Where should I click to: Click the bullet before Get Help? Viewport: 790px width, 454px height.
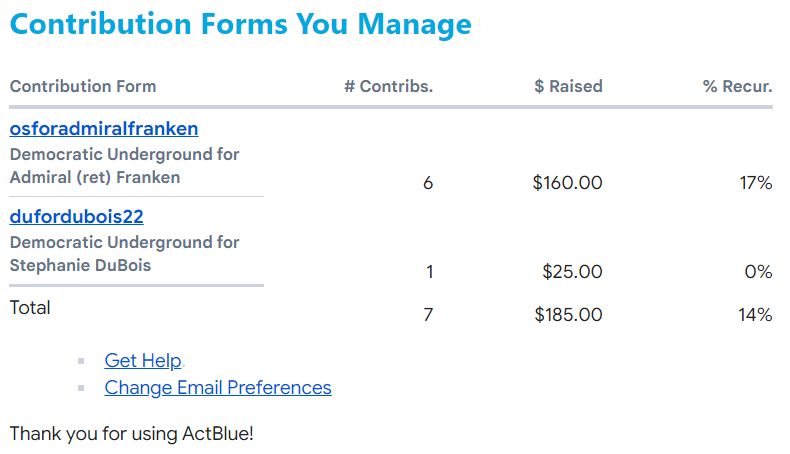pyautogui.click(x=81, y=361)
